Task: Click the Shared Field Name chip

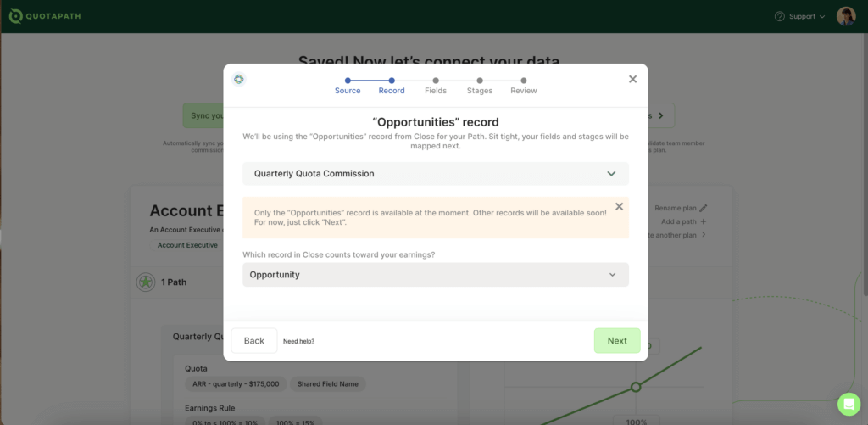Action: point(328,384)
